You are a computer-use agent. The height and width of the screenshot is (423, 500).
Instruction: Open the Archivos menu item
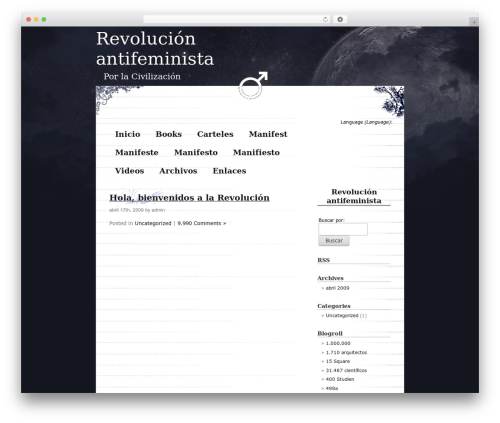178,171
